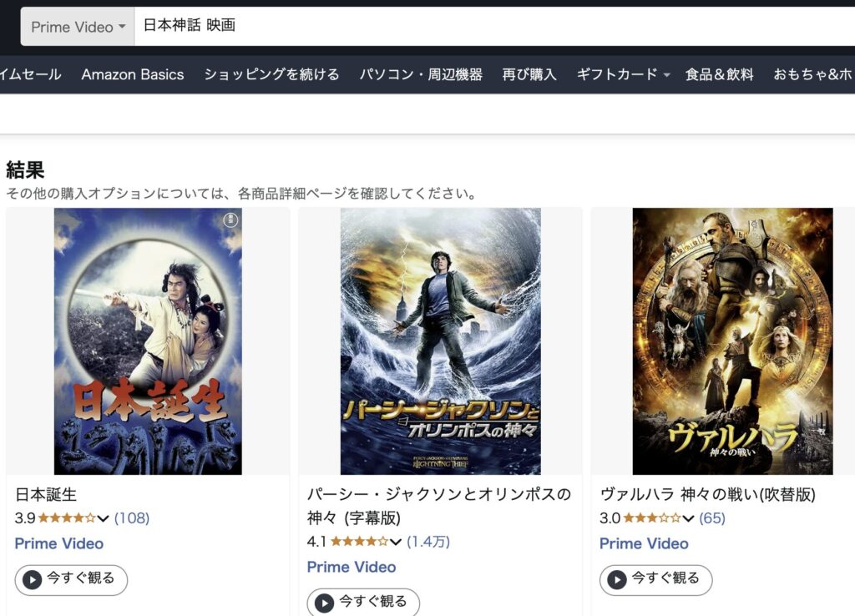This screenshot has height=616, width=855.
Task: Expand rating breakdown chevron for 日本誕生
Action: coord(103,518)
